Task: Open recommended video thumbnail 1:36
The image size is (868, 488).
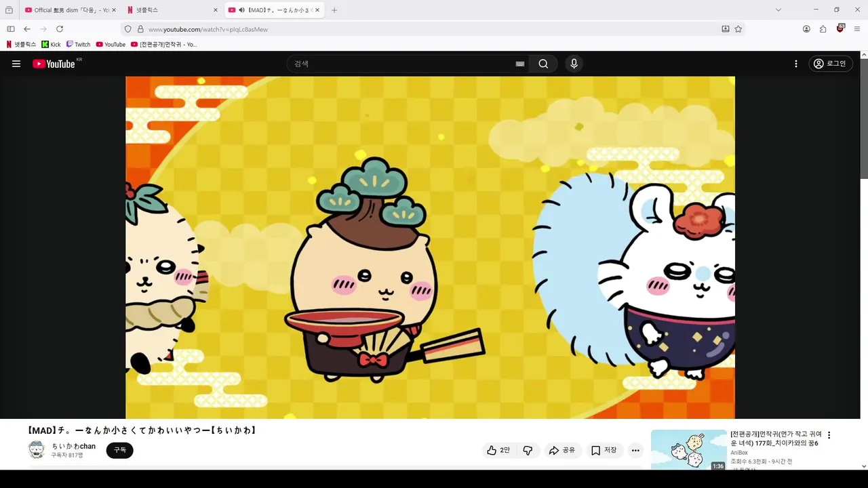Action: click(x=689, y=450)
